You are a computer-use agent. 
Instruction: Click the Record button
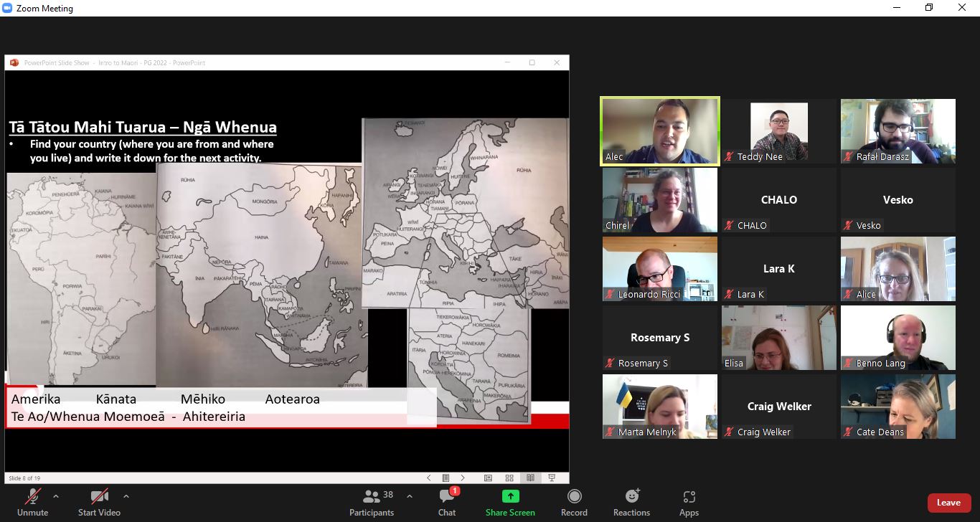574,502
